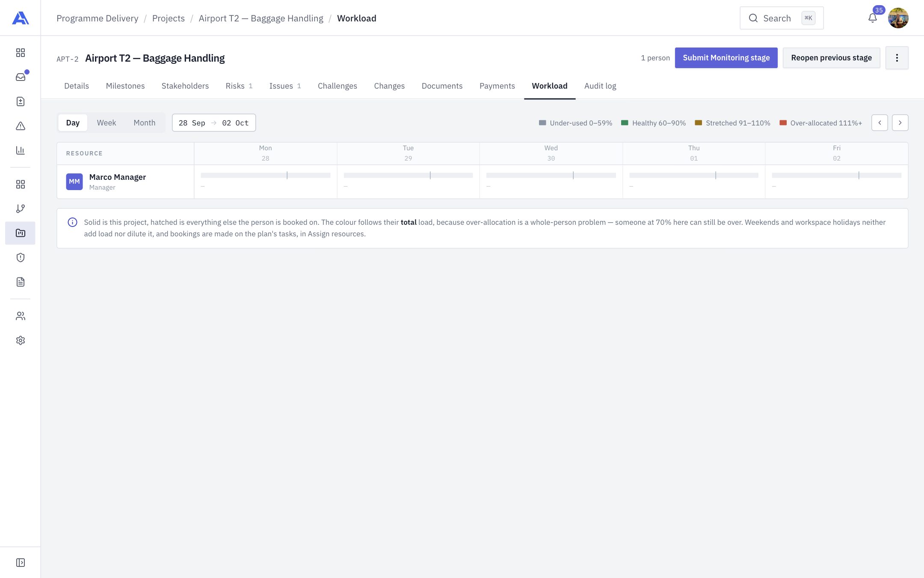924x578 pixels.
Task: Click the Over-allocated 111%+ legend swatch
Action: pyautogui.click(x=783, y=123)
